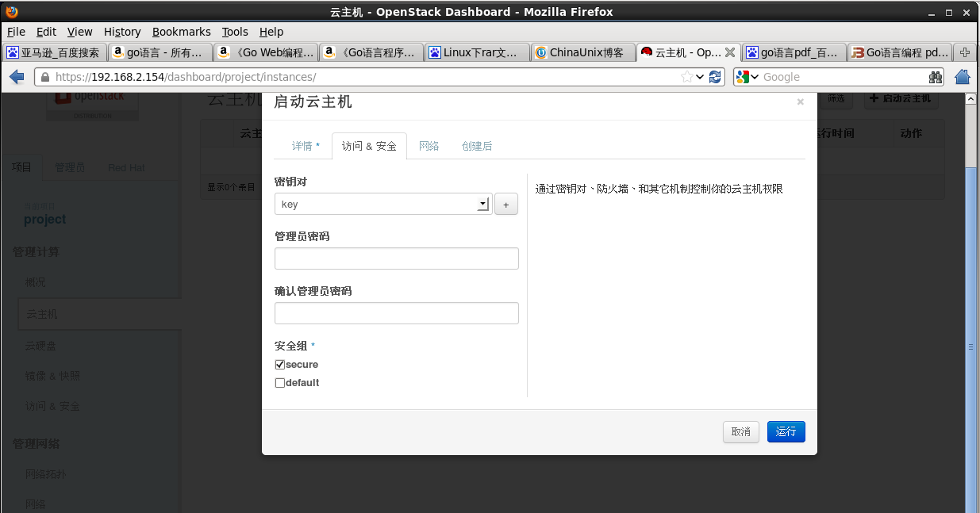The height and width of the screenshot is (513, 980).
Task: Click the Google search magnifier icon
Action: click(935, 76)
